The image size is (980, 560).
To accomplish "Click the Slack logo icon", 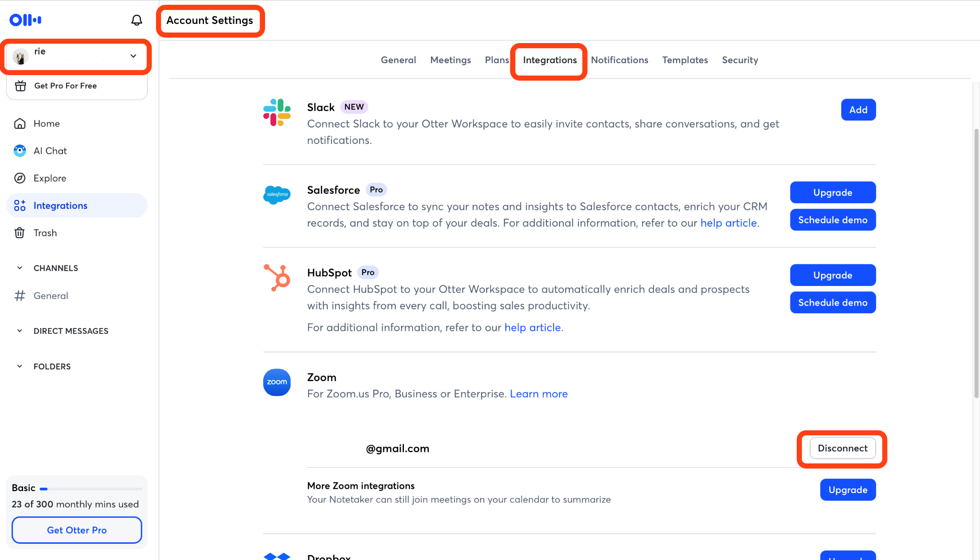I will click(277, 113).
